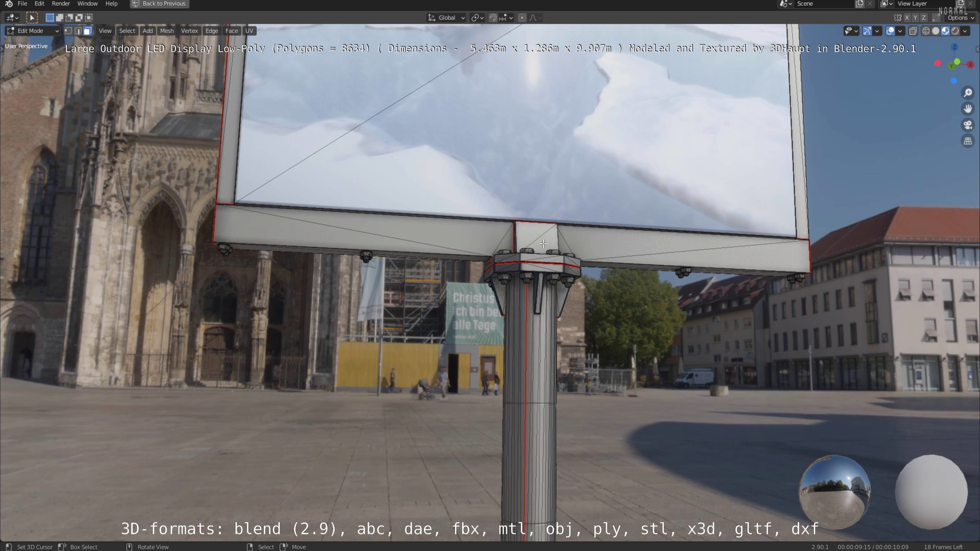Open the Edit Mode dropdown
The image size is (980, 551).
[x=33, y=31]
